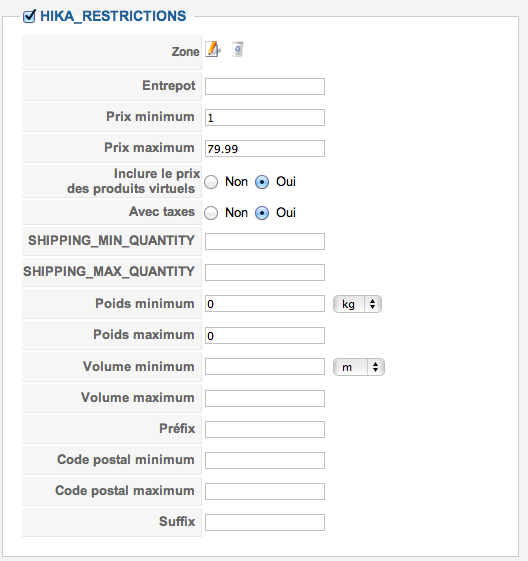Screen dimensions: 528x561
Task: Select Oui for Inclure le prix des produits virtuels
Action: tap(262, 182)
